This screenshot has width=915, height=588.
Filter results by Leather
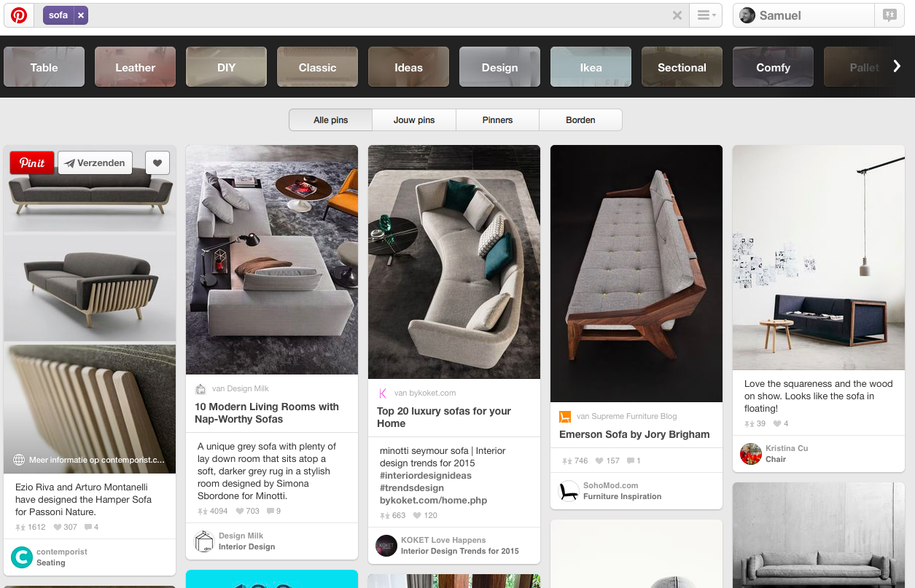[135, 67]
